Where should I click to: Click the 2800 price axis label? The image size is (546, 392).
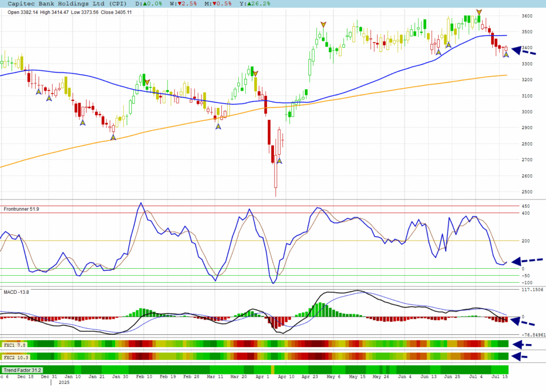[x=527, y=144]
